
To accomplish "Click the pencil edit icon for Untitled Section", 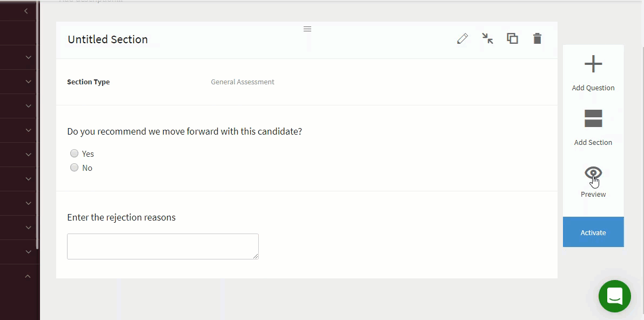I will click(x=462, y=38).
